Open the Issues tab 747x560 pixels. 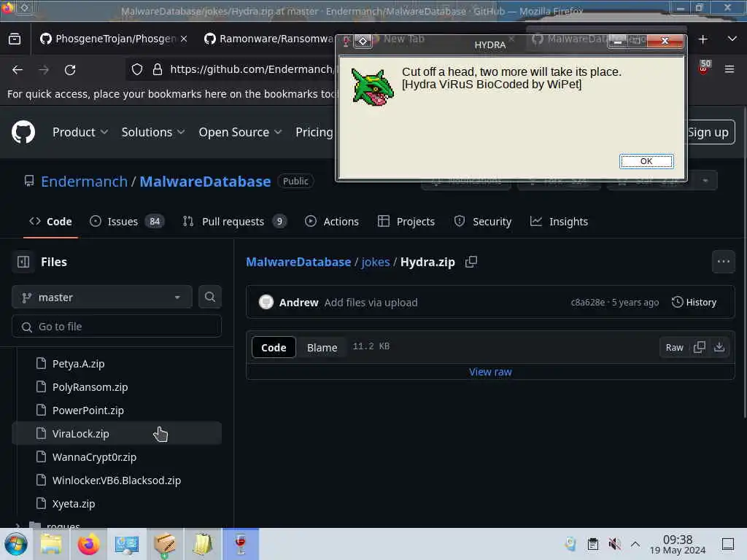127,222
